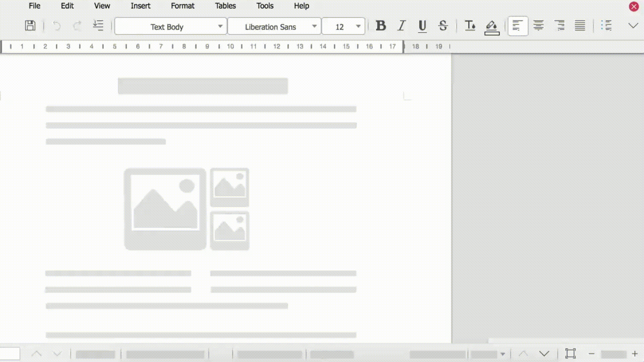Click the Undo arrow icon

click(57, 26)
